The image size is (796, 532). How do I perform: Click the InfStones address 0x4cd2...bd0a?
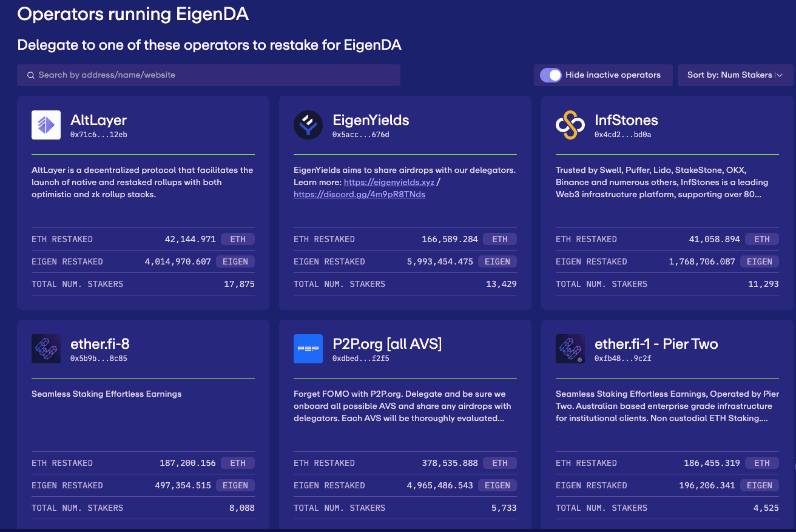(622, 135)
